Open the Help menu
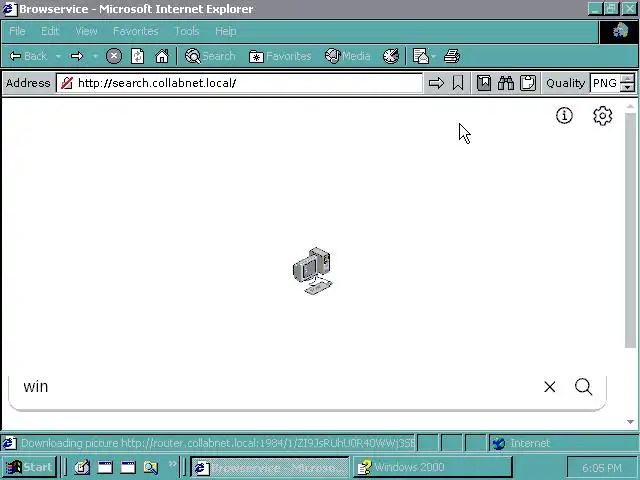The image size is (640, 480). click(225, 31)
